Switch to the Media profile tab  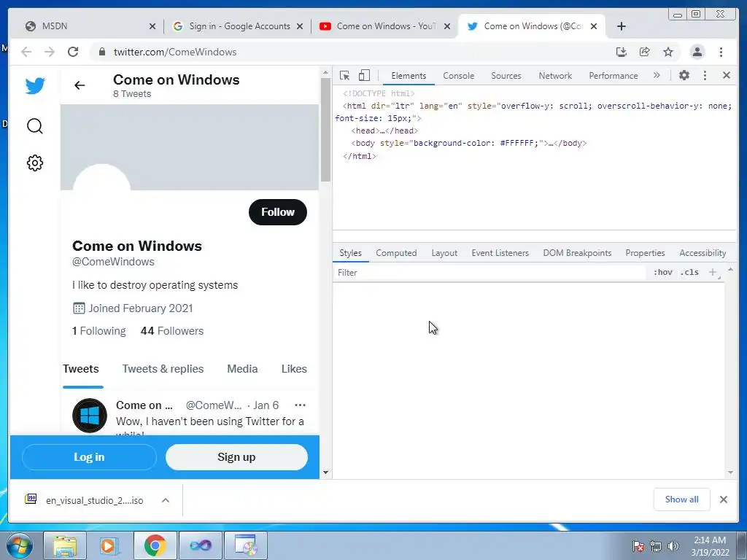pos(242,369)
